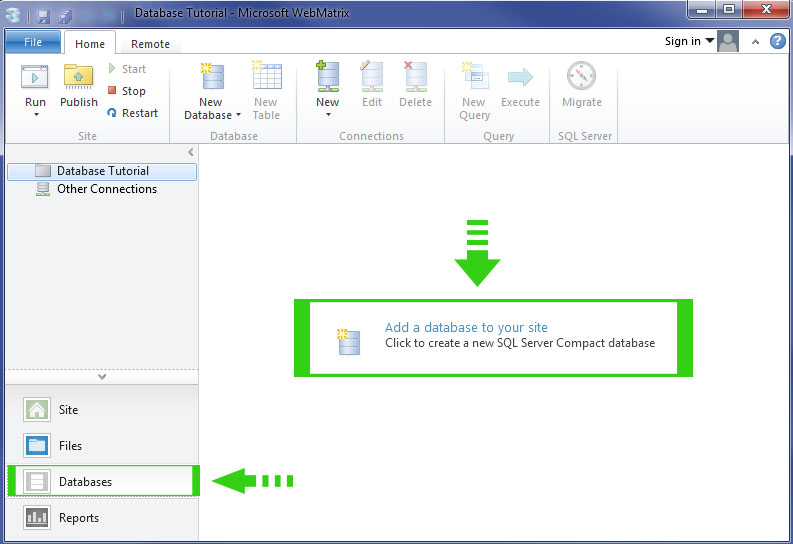The width and height of the screenshot is (793, 544).
Task: Restart the site
Action: pos(133,113)
